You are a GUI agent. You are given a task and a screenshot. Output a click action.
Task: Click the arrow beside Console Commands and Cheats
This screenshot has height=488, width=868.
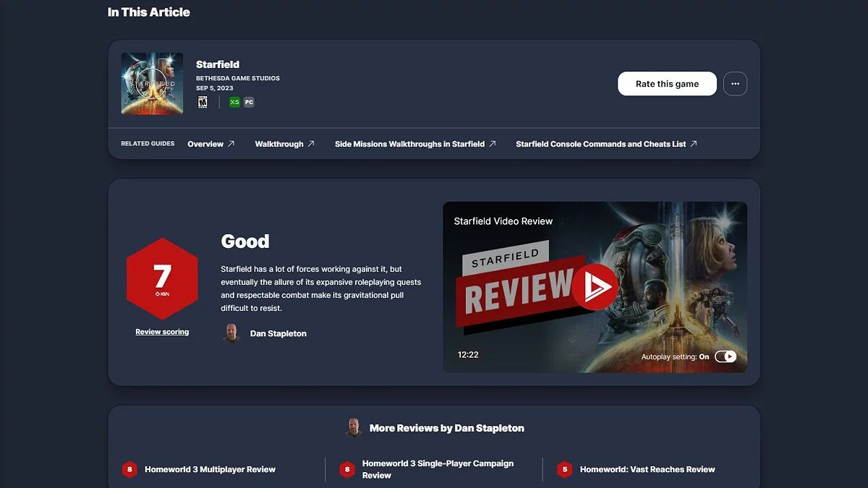click(x=694, y=144)
